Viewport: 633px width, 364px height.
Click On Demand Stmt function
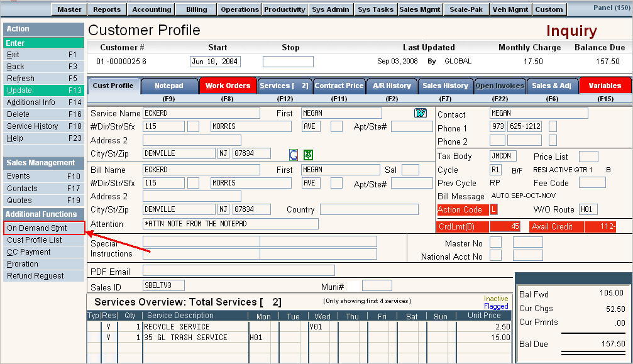coord(43,228)
